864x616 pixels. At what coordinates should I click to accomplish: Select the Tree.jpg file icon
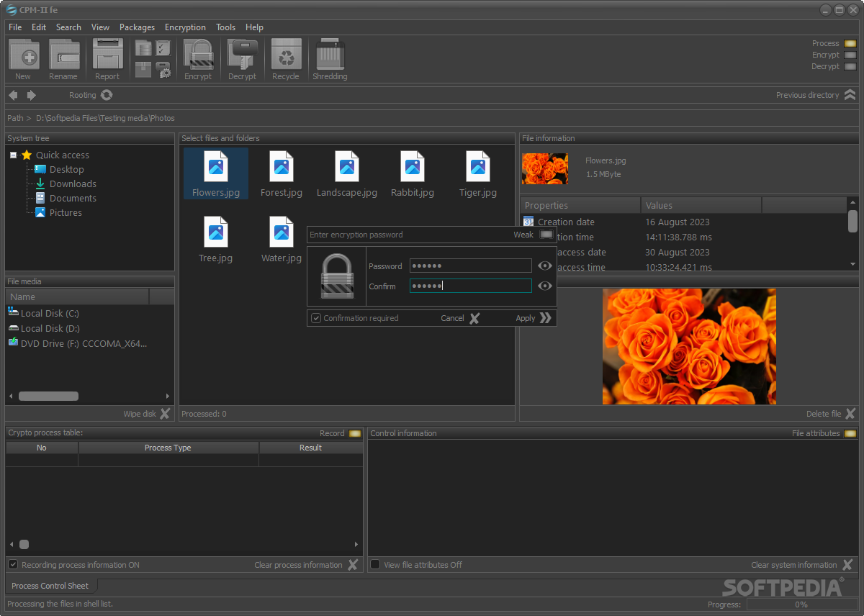coord(216,232)
